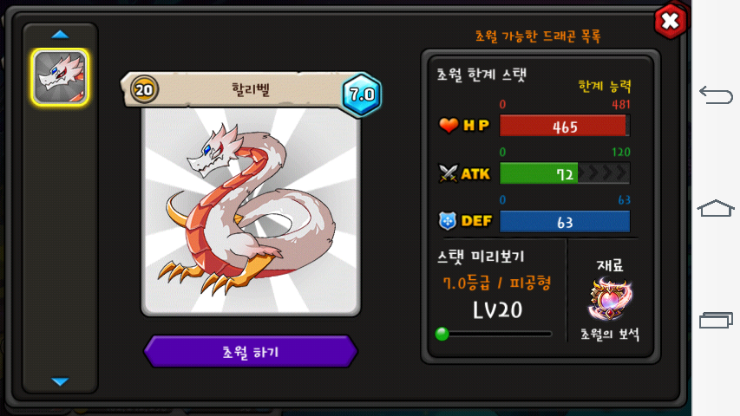
Task: Click the blue shield DEF icon
Action: coord(447,221)
